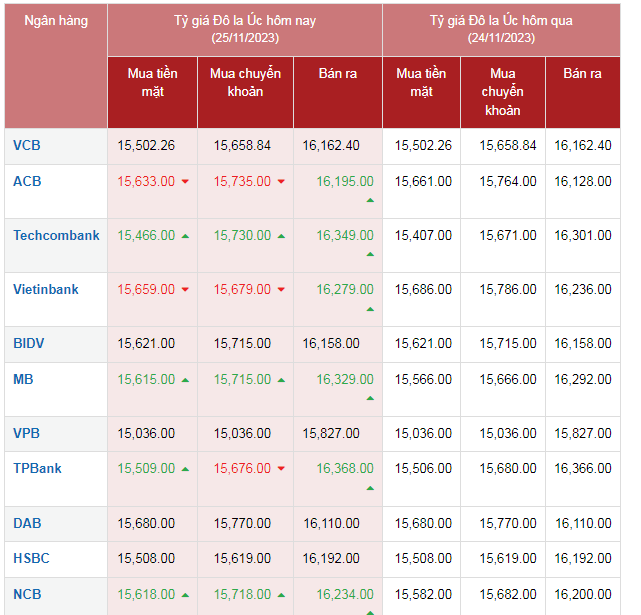The height and width of the screenshot is (615, 641).
Task: Go to the TPBank link
Action: tap(37, 467)
